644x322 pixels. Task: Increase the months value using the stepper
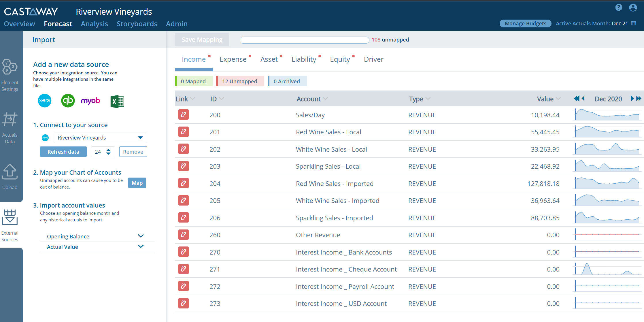pos(108,150)
